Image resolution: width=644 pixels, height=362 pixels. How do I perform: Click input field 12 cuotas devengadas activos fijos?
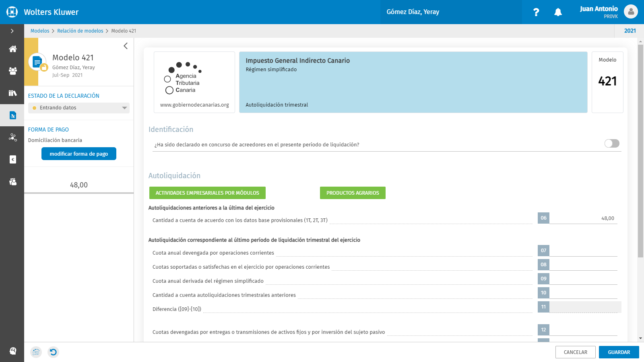(x=583, y=330)
